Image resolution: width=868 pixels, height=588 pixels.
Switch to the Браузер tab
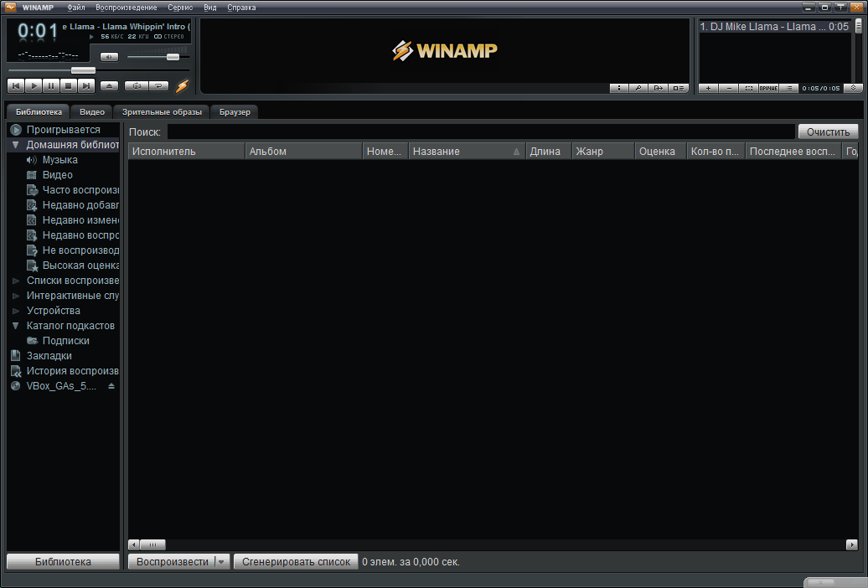point(235,112)
